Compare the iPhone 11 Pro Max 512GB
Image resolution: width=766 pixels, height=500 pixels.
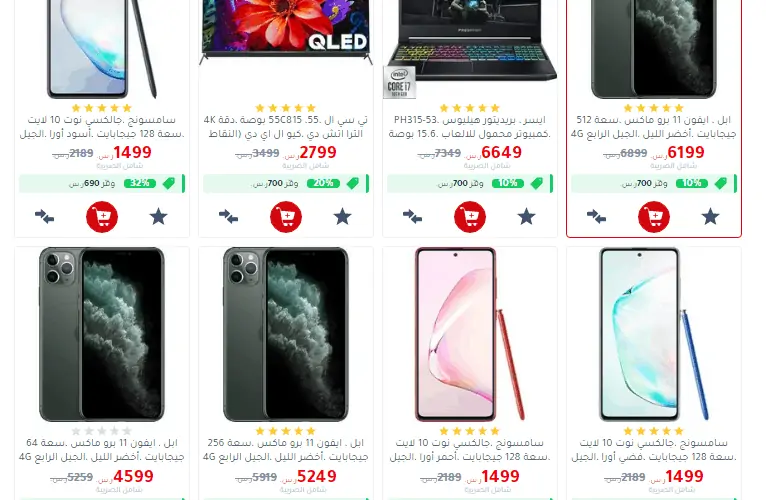coord(596,217)
